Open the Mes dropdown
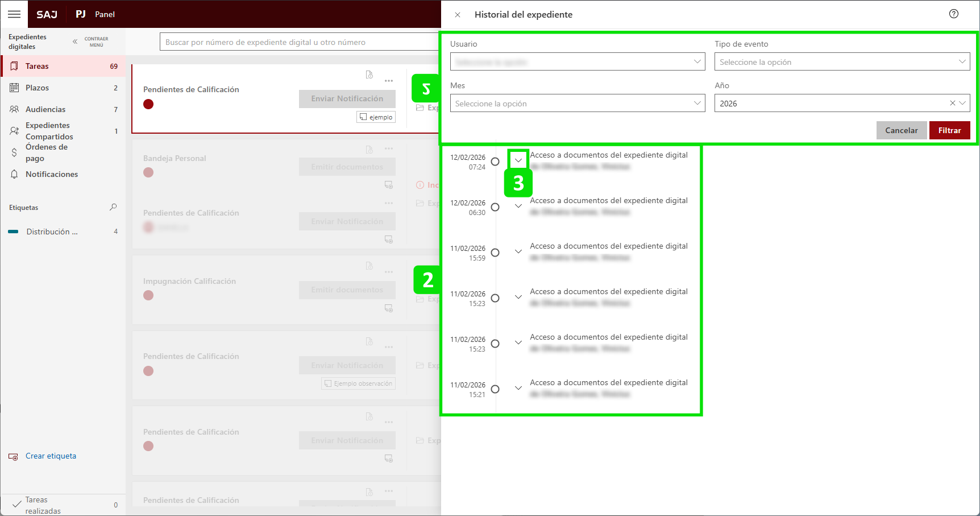 pos(577,104)
